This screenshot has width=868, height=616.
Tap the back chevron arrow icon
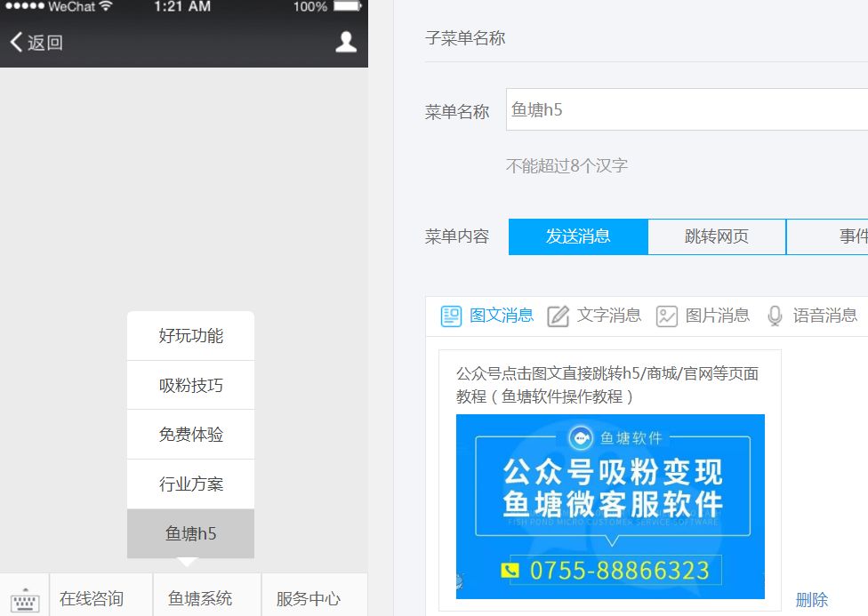tap(16, 42)
